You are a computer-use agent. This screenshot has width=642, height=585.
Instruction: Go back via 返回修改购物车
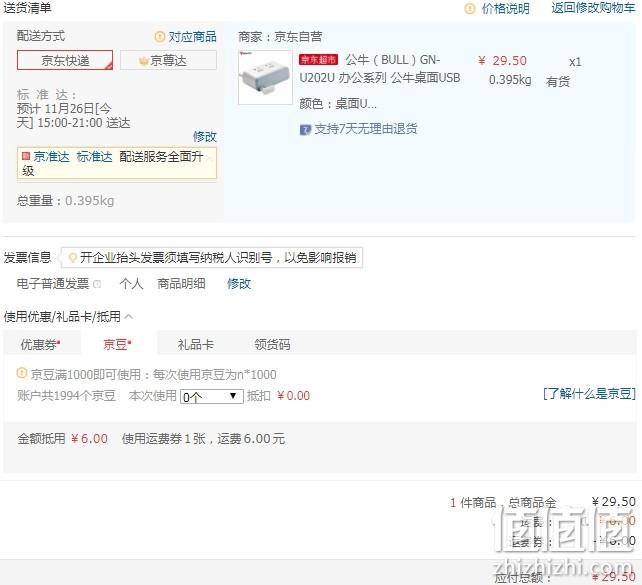(x=593, y=8)
